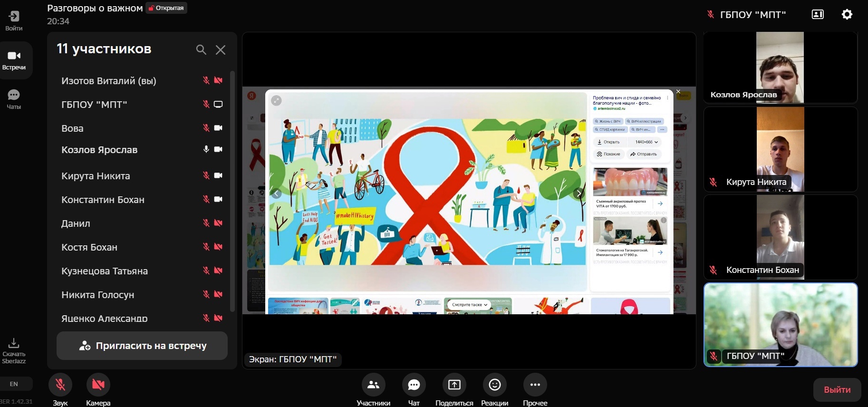Click previous image arrow in shared screen

click(276, 193)
